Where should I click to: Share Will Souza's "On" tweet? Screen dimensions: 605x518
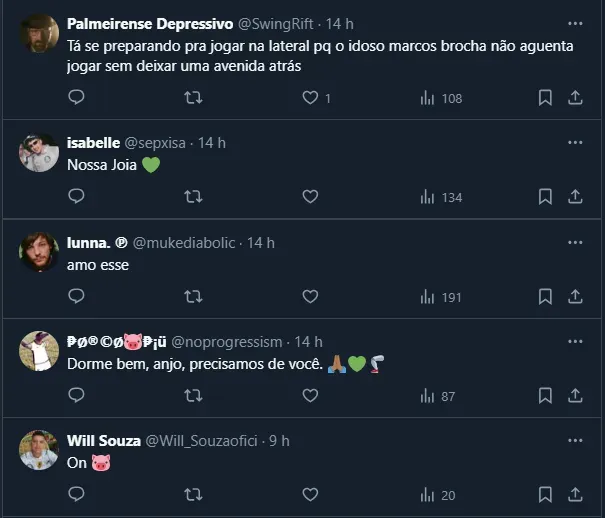pyautogui.click(x=575, y=495)
